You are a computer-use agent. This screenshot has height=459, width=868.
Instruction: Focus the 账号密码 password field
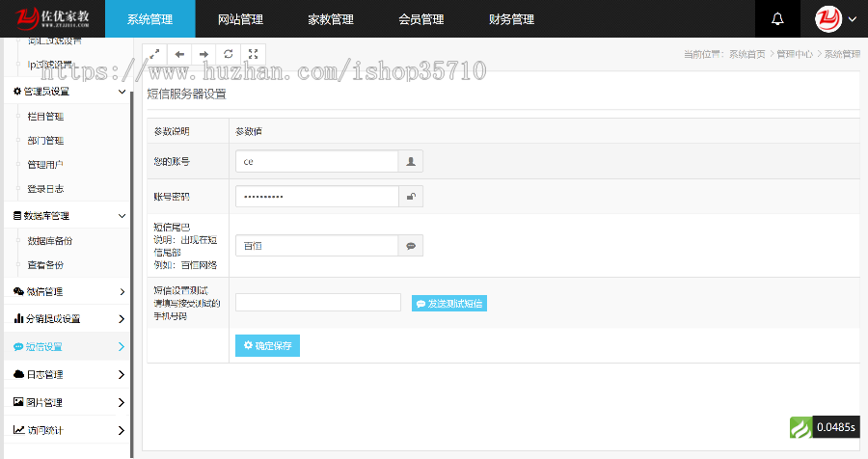click(316, 196)
